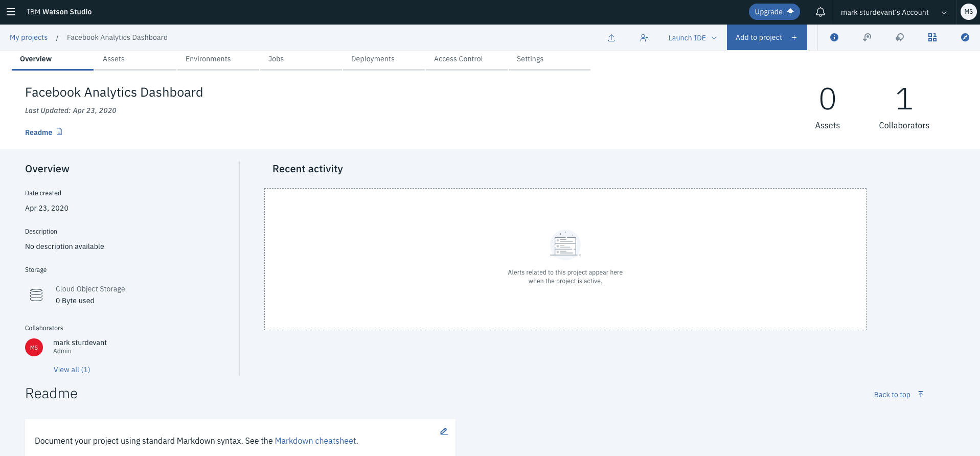Open the Jobs tab
The width and height of the screenshot is (980, 456).
(x=301, y=59)
